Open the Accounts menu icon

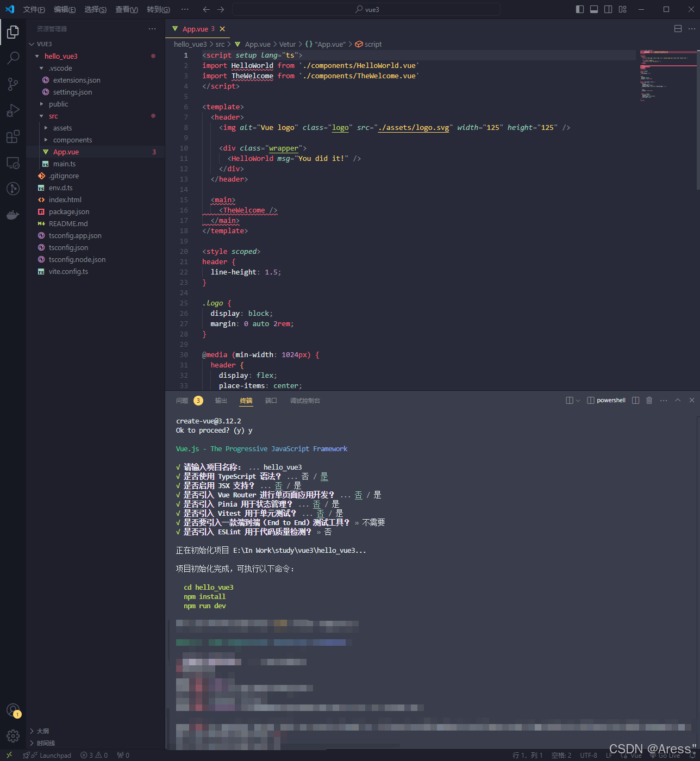[x=13, y=710]
